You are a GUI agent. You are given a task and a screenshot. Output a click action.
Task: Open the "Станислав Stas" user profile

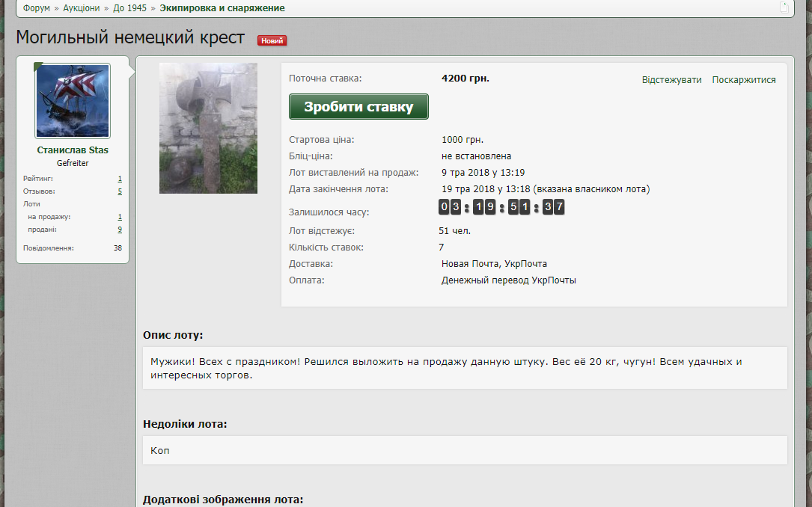(x=73, y=150)
